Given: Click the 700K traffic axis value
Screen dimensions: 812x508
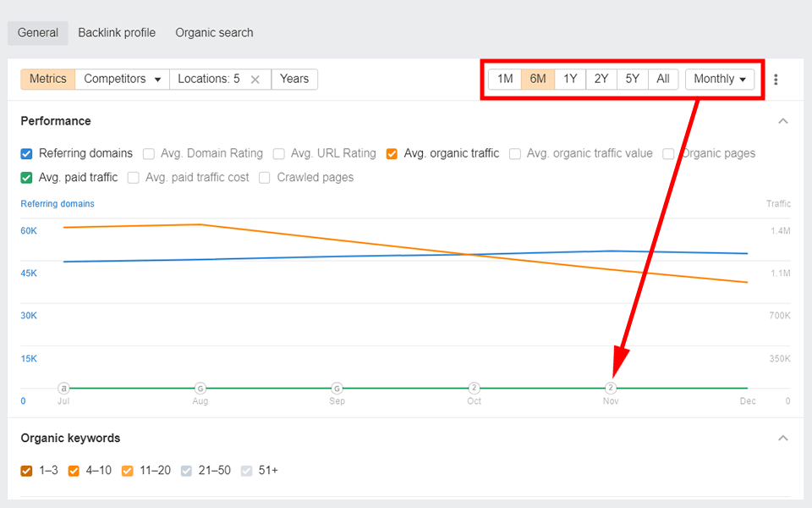Looking at the screenshot, I should click(x=780, y=316).
